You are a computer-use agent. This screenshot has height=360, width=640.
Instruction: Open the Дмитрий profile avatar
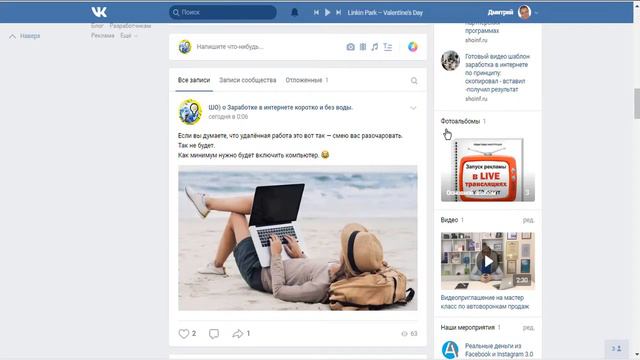coord(524,12)
